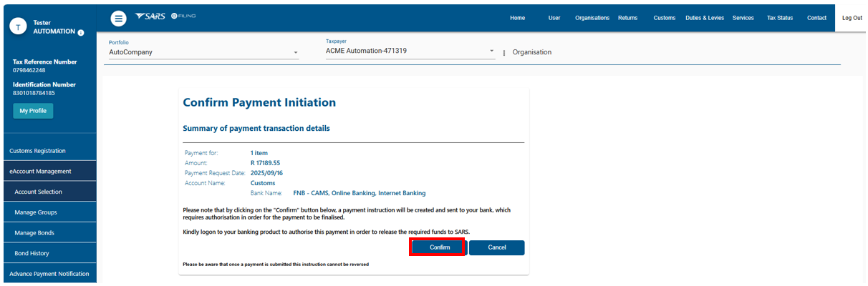Click the user avatar circle T

19,26
